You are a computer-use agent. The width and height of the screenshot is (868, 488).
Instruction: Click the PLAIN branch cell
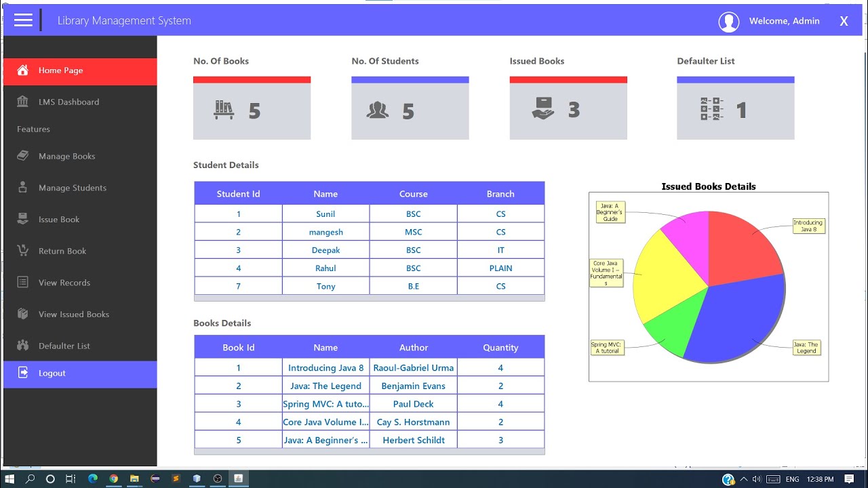point(500,268)
